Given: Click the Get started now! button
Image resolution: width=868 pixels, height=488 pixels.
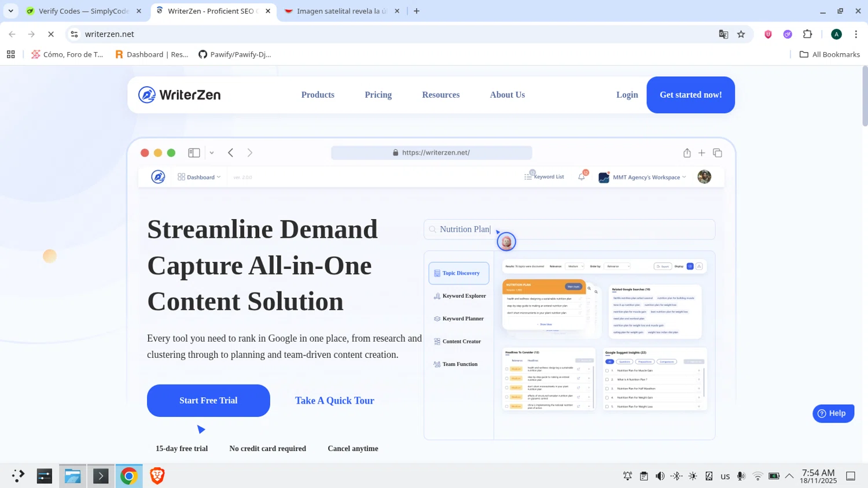Looking at the screenshot, I should [691, 95].
